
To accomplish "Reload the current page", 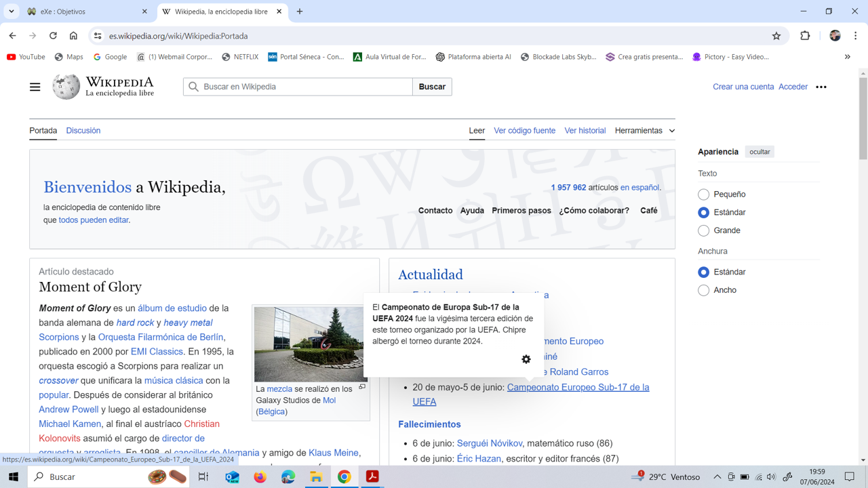I will coord(53,36).
